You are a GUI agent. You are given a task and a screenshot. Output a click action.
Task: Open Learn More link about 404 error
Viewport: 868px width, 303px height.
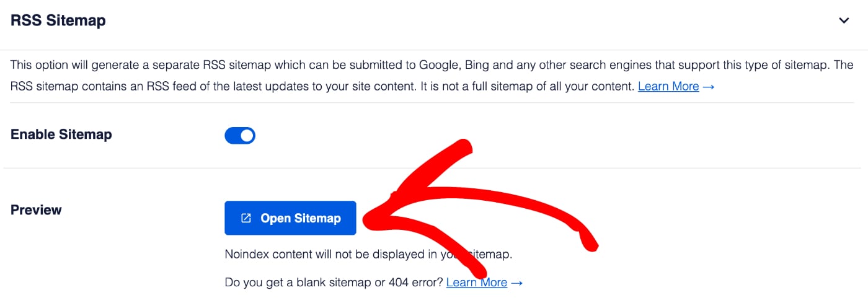point(477,283)
